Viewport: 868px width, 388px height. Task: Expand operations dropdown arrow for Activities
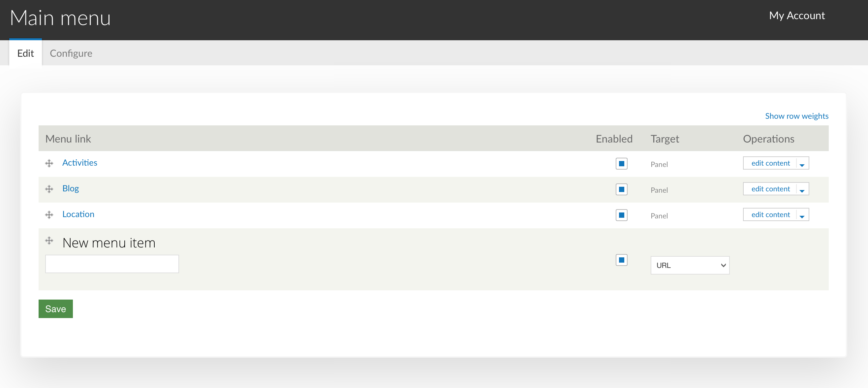click(x=802, y=164)
